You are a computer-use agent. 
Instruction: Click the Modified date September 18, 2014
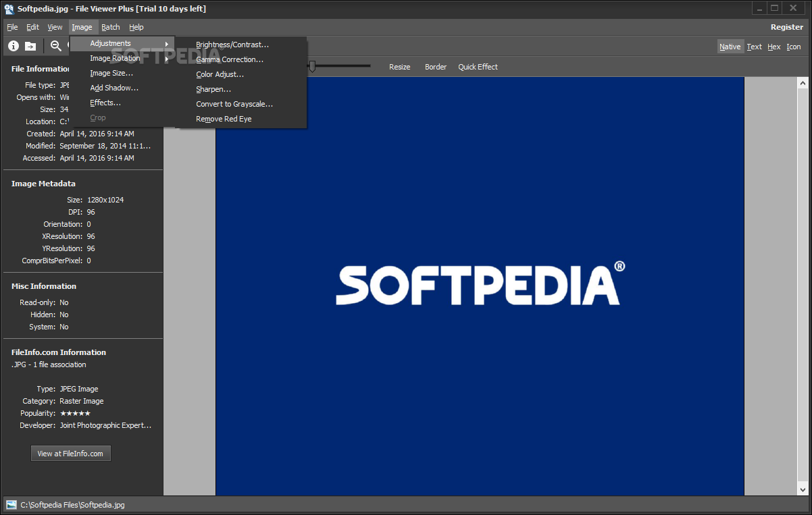pos(105,146)
